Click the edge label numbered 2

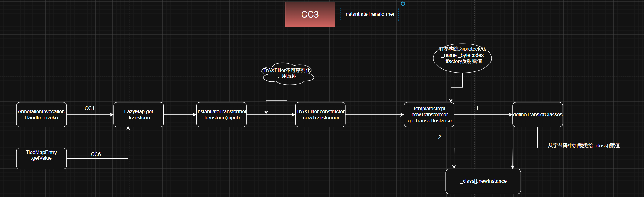(x=439, y=137)
